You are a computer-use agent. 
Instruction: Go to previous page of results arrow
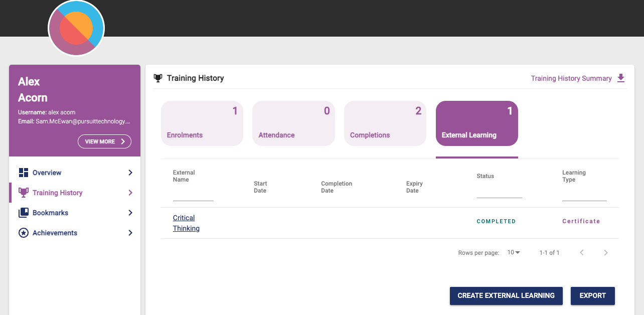click(582, 253)
